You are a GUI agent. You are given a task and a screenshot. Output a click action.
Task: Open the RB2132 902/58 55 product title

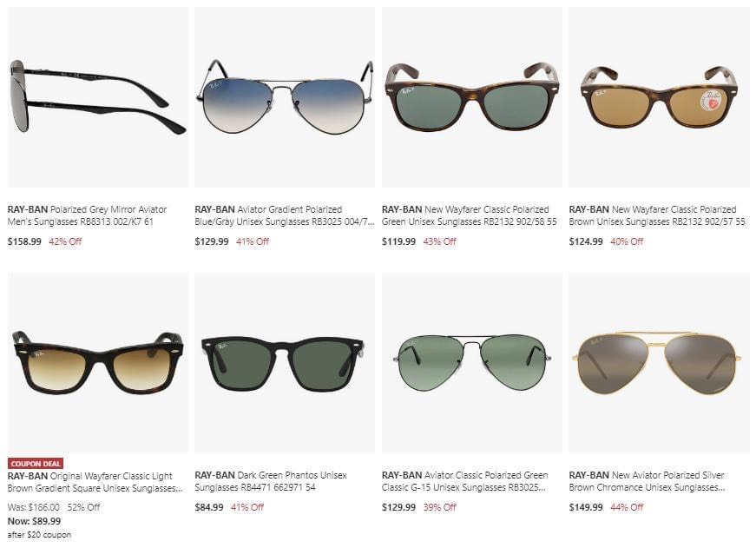point(469,215)
